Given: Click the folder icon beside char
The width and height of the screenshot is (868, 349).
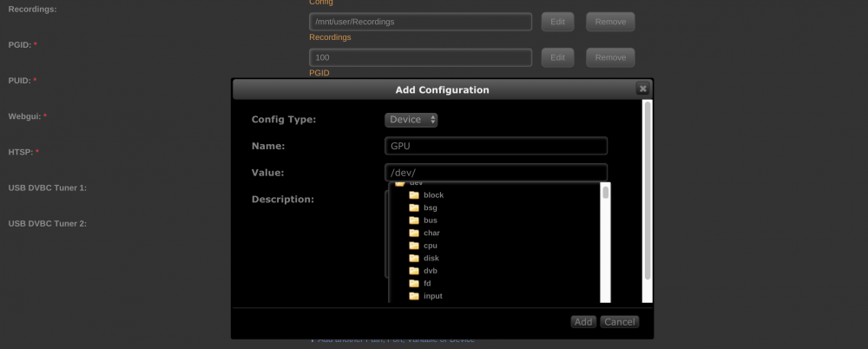Looking at the screenshot, I should pos(413,233).
